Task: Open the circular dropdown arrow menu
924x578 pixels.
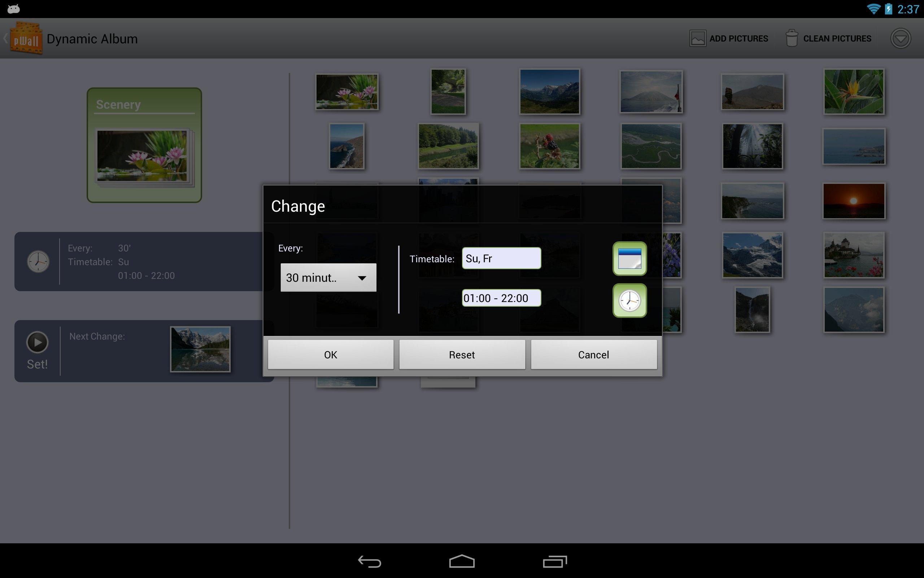Action: (x=901, y=39)
